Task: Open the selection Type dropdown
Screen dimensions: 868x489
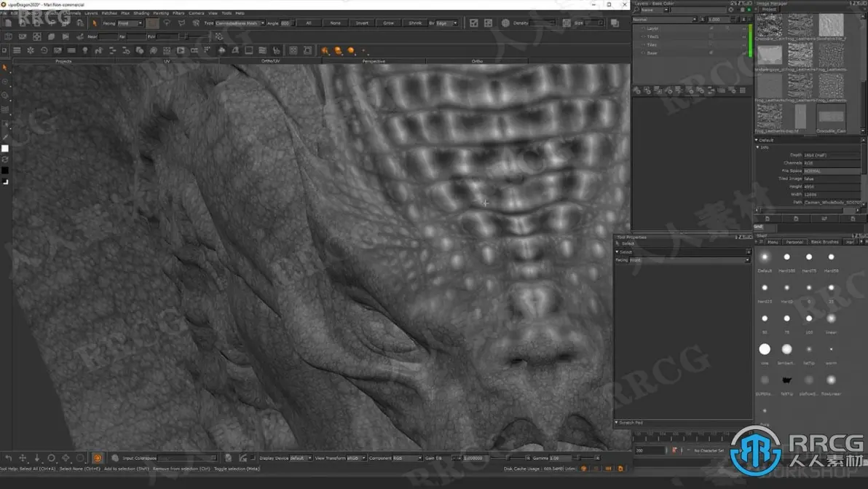Action: click(240, 23)
